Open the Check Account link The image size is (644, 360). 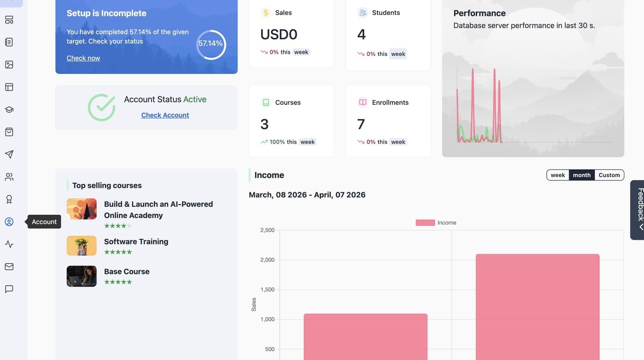click(x=165, y=115)
